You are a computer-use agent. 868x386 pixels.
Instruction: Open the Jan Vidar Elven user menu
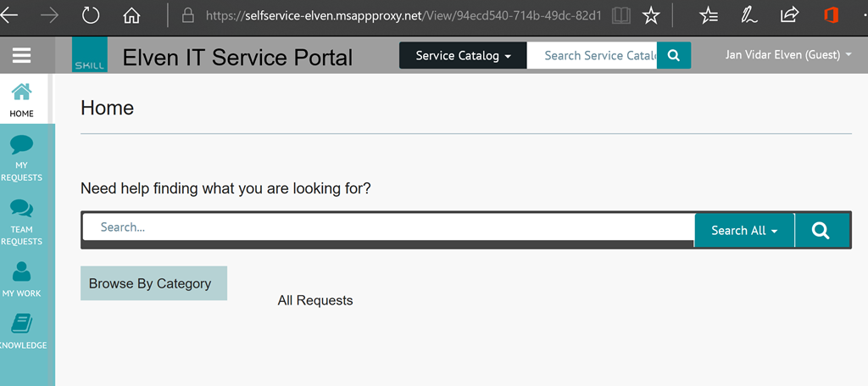(788, 55)
